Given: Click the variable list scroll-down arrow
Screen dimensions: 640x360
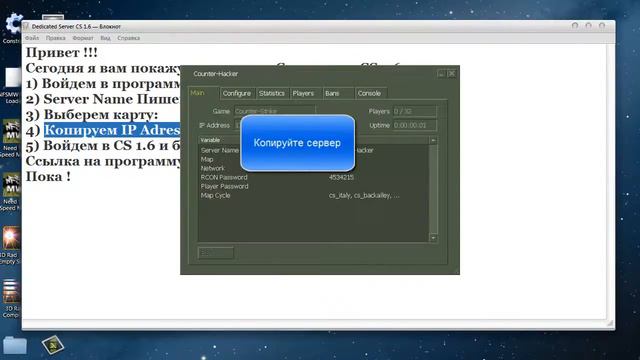Looking at the screenshot, I should (x=433, y=238).
